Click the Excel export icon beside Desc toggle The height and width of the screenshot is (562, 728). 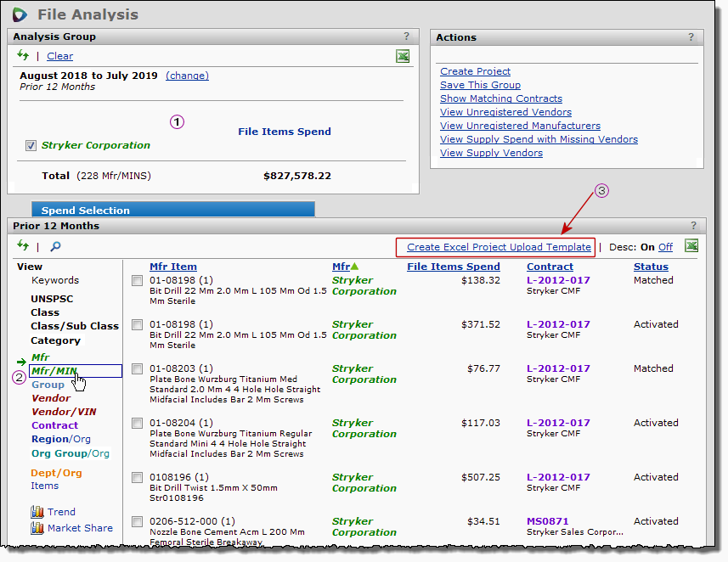[x=691, y=246]
